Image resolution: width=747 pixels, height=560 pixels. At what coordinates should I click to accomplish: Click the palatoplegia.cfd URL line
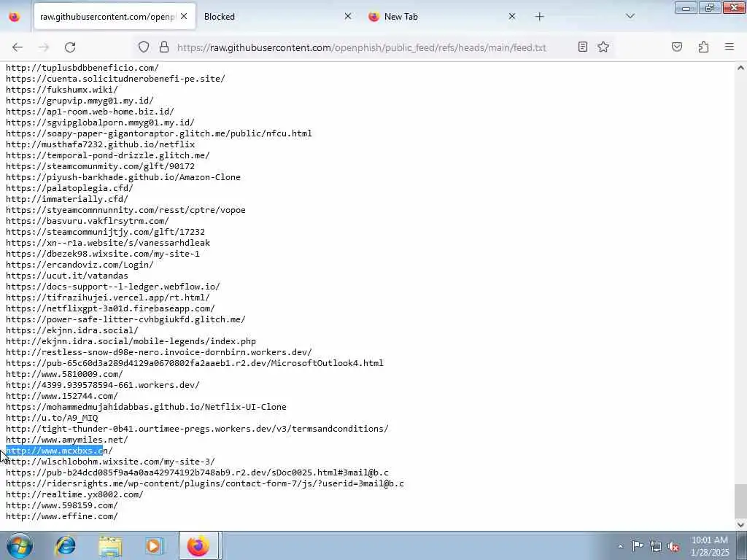tap(69, 188)
